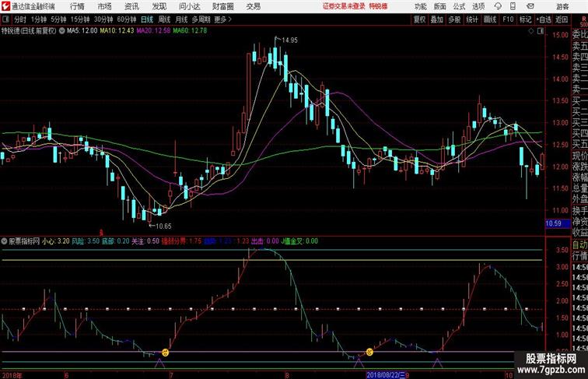Click the customer service headset icon

point(498,6)
